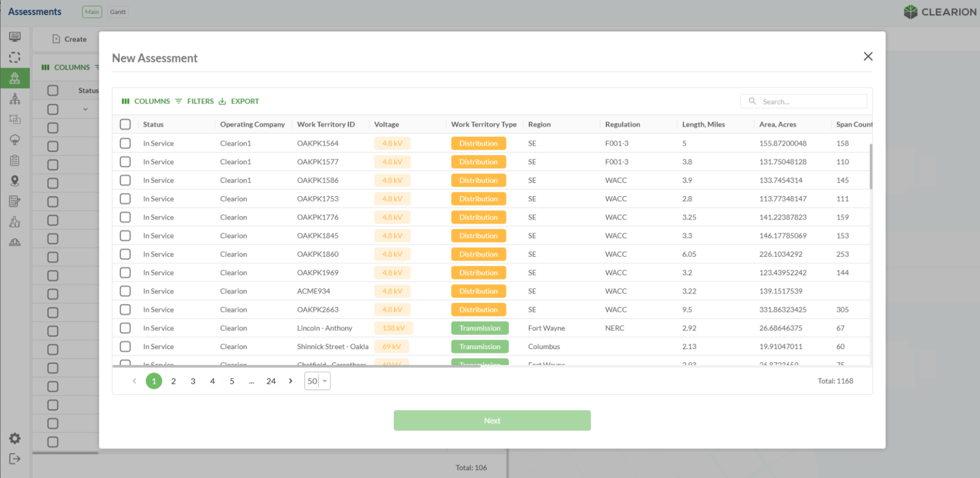Viewport: 980px width, 478px height.
Task: Check the box for territory OAKPK1564
Action: tap(125, 143)
